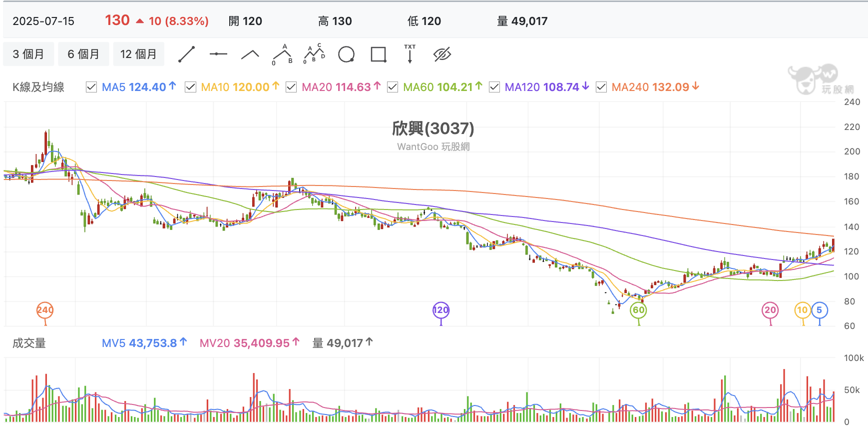Select the horizontal line drawing tool

coord(218,54)
